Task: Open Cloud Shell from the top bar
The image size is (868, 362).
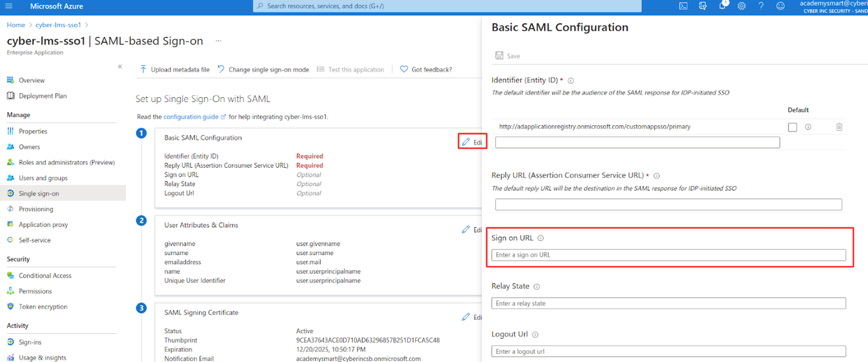Action: [684, 6]
